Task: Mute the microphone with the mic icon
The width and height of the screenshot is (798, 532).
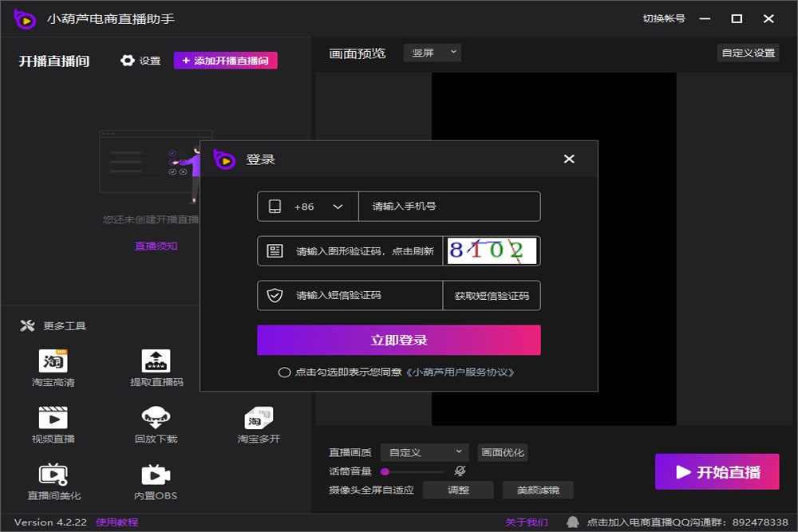Action: (x=460, y=471)
